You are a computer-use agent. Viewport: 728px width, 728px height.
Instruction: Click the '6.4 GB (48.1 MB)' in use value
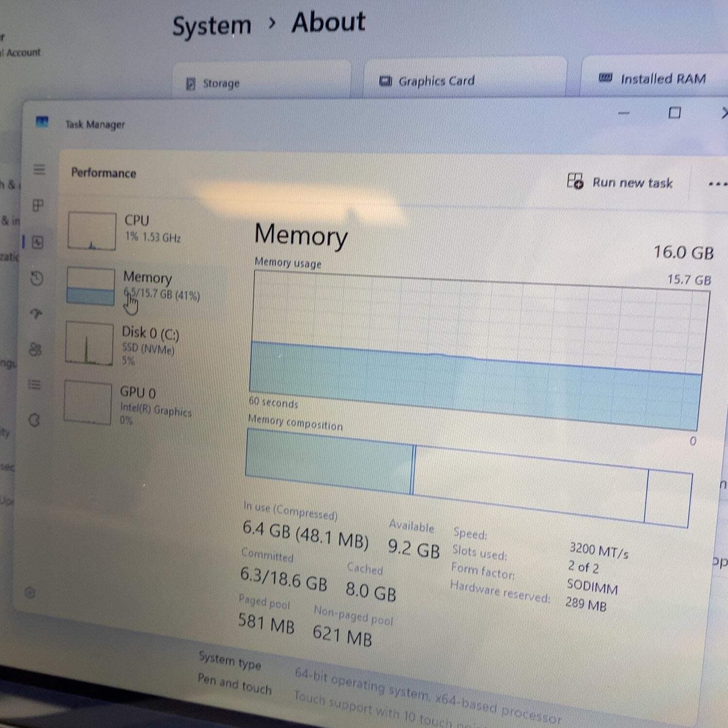click(306, 534)
